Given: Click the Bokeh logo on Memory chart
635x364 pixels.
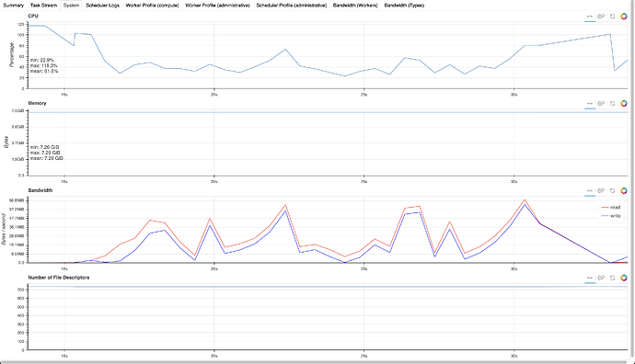Looking at the screenshot, I should [624, 104].
